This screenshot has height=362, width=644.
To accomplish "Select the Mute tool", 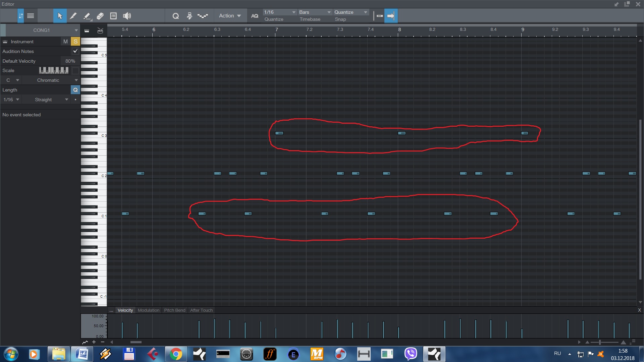I will [x=113, y=16].
